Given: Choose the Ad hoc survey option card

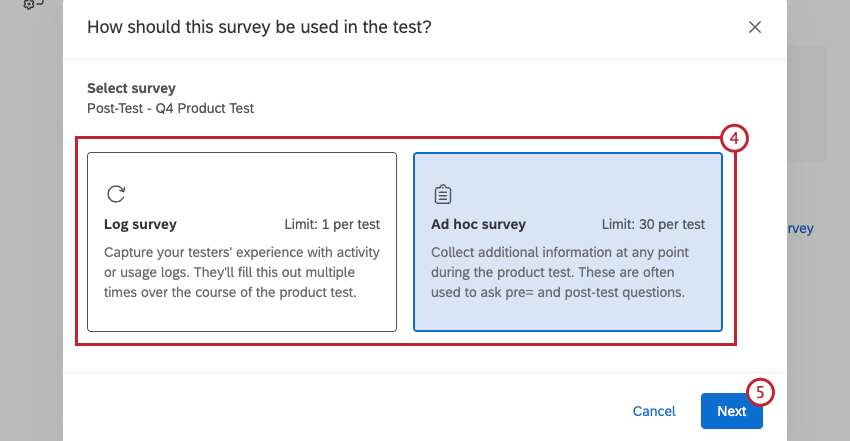Looking at the screenshot, I should pos(567,241).
